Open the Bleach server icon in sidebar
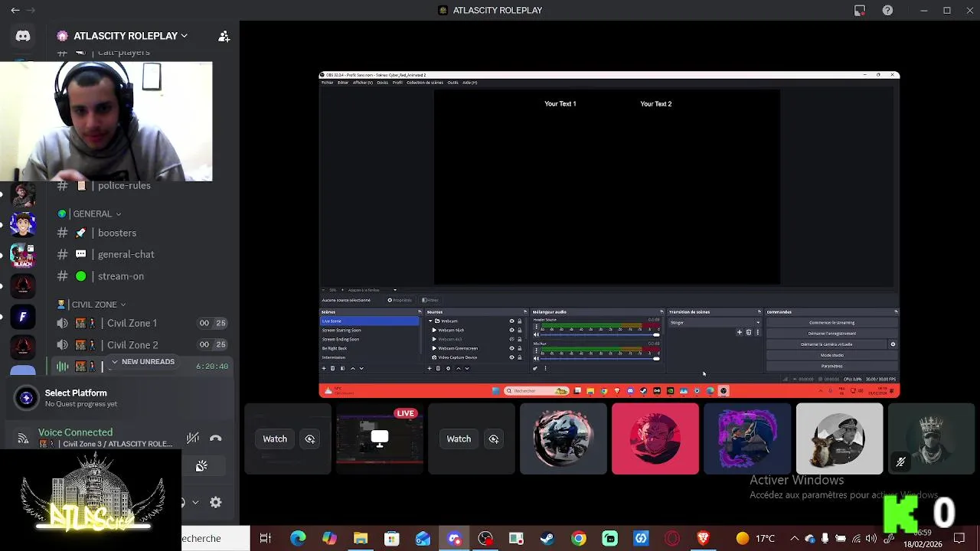Viewport: 980px width, 551px height. click(x=23, y=255)
